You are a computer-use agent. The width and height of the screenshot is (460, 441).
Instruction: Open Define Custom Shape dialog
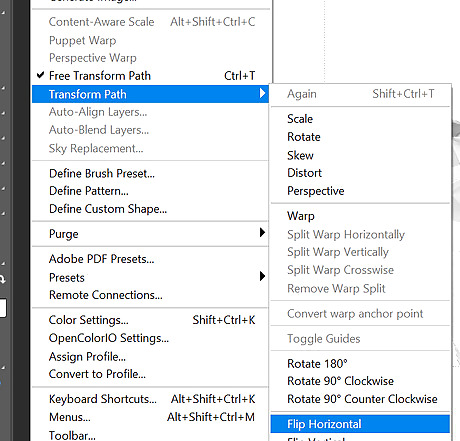pos(150,209)
